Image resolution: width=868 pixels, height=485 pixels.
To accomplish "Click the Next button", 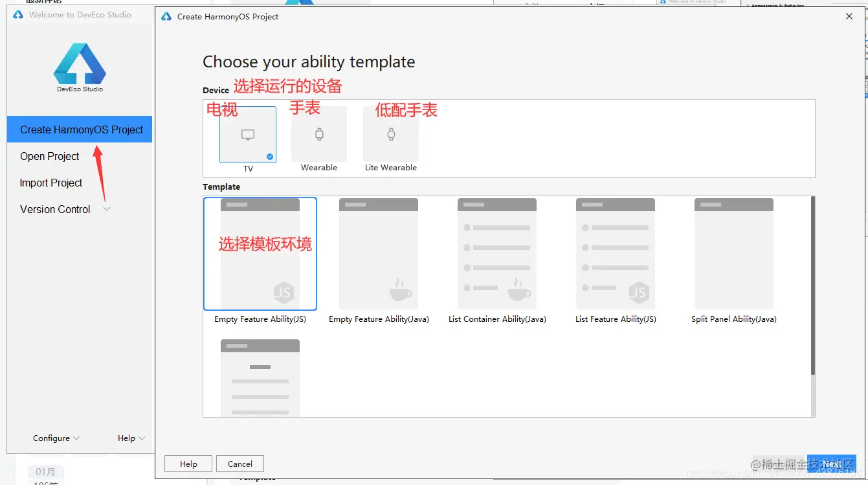I will pyautogui.click(x=832, y=464).
